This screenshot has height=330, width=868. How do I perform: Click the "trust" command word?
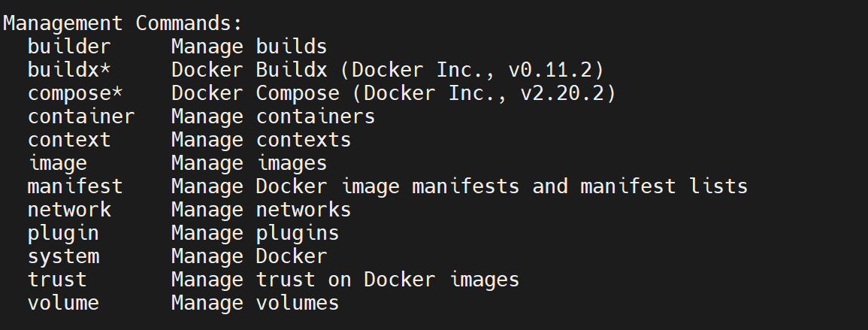coord(57,280)
